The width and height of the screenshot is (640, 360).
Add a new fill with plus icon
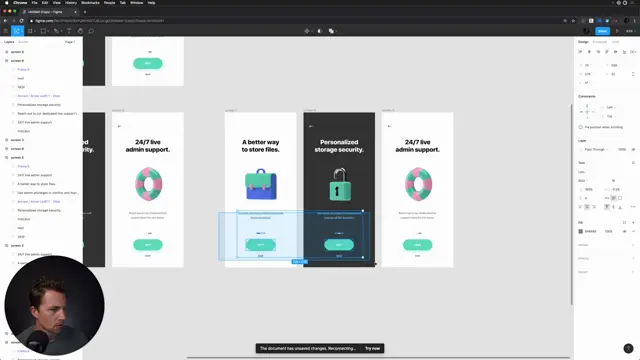(633, 222)
